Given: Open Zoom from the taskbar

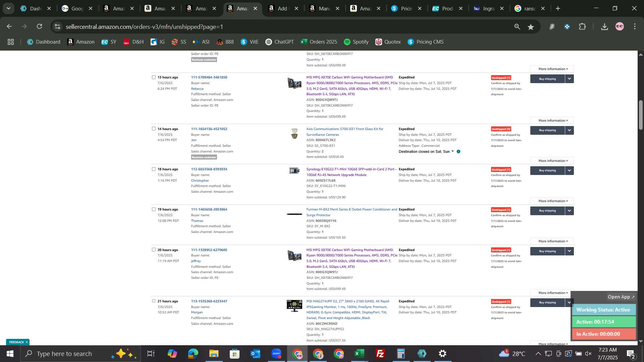Looking at the screenshot, I should point(276,354).
